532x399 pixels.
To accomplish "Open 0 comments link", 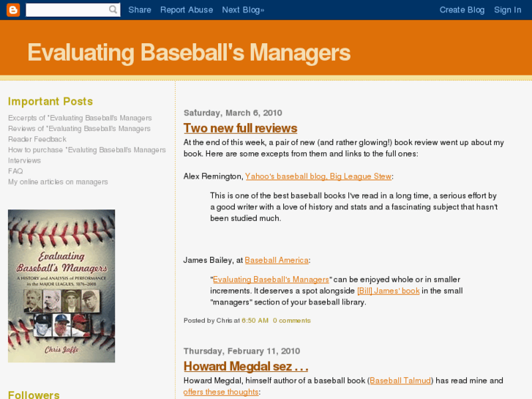I will tap(292, 321).
